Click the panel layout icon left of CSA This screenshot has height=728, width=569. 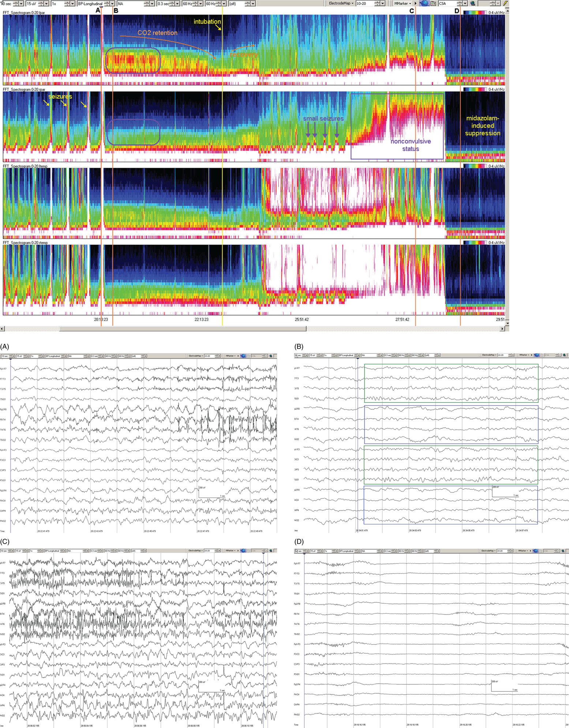[433, 4]
